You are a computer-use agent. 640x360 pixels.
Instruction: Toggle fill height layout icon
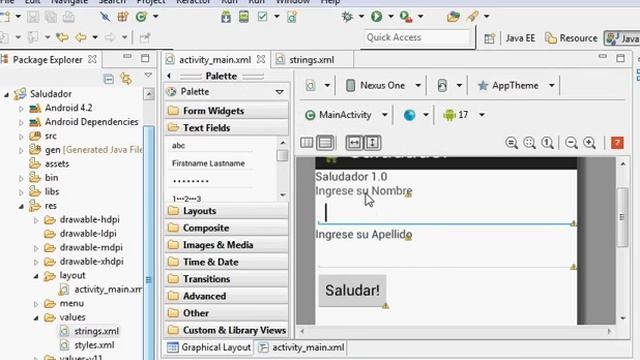point(372,143)
